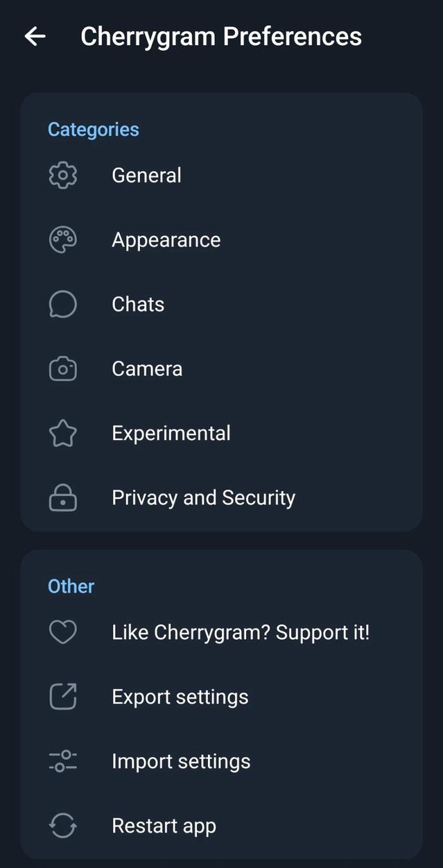Click the heart icon next to Support it
Image resolution: width=443 pixels, height=868 pixels.
pos(62,631)
